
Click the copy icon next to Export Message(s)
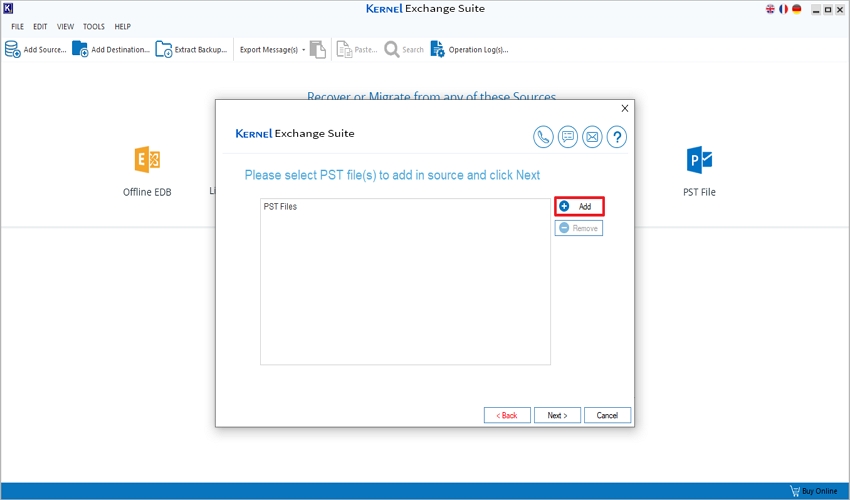[x=318, y=49]
